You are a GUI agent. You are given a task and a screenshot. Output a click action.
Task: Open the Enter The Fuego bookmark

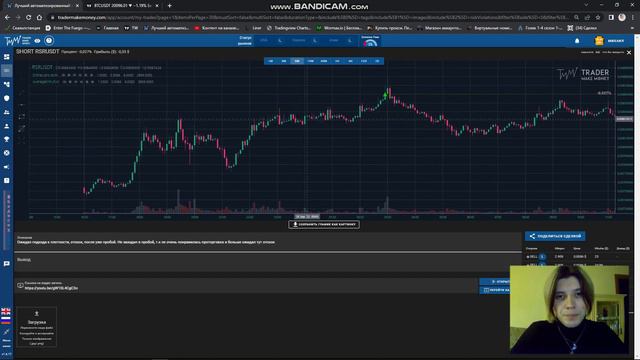click(x=68, y=28)
